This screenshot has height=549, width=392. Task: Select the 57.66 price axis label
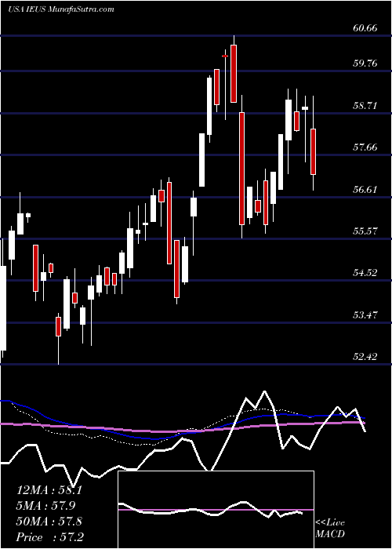[x=365, y=147]
